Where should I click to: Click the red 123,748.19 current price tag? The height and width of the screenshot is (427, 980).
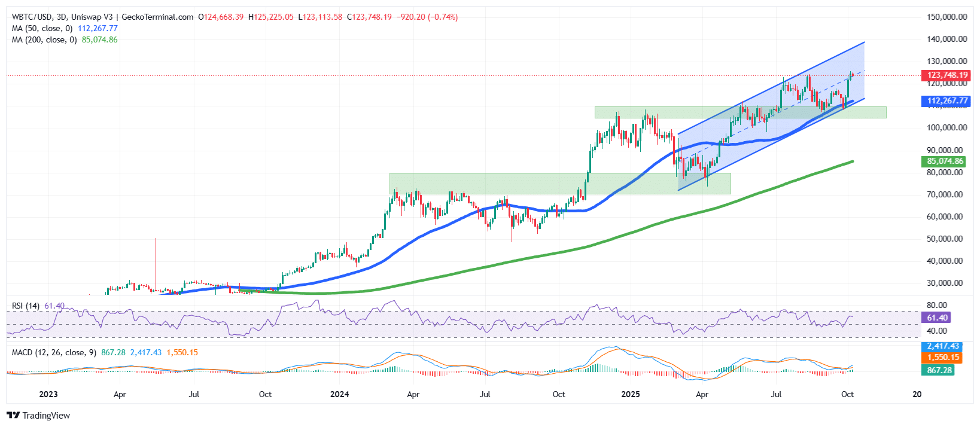[x=946, y=75]
